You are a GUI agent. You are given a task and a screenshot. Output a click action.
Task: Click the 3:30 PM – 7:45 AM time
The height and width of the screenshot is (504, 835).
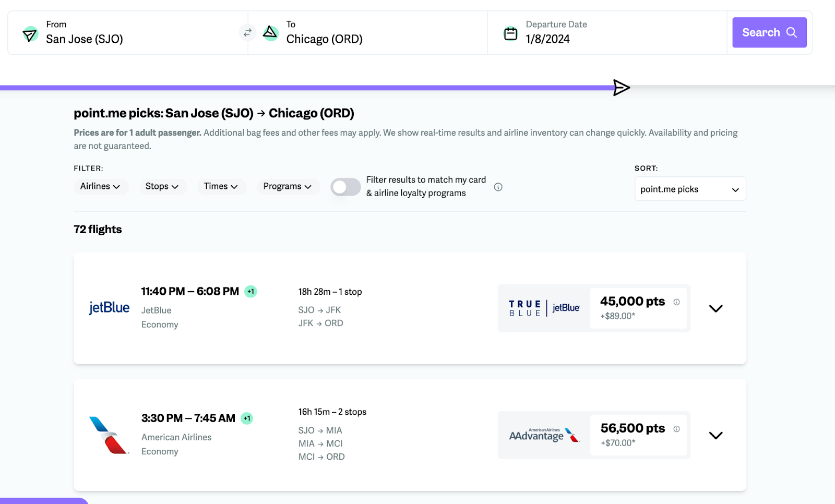(x=188, y=418)
